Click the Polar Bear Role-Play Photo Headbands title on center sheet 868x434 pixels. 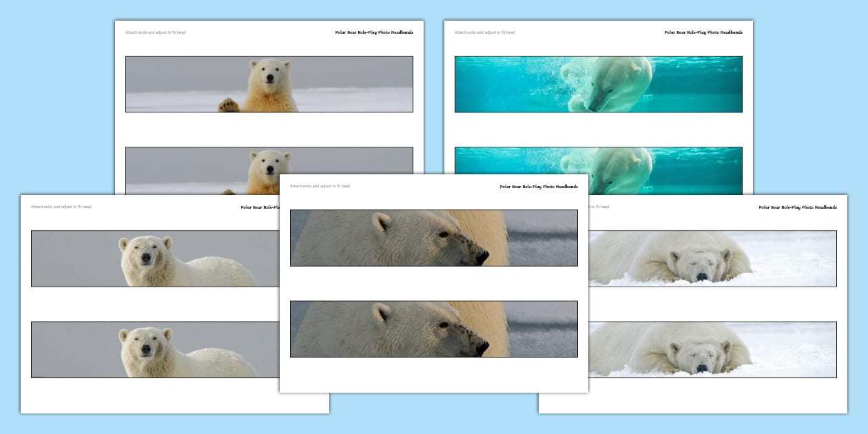538,185
